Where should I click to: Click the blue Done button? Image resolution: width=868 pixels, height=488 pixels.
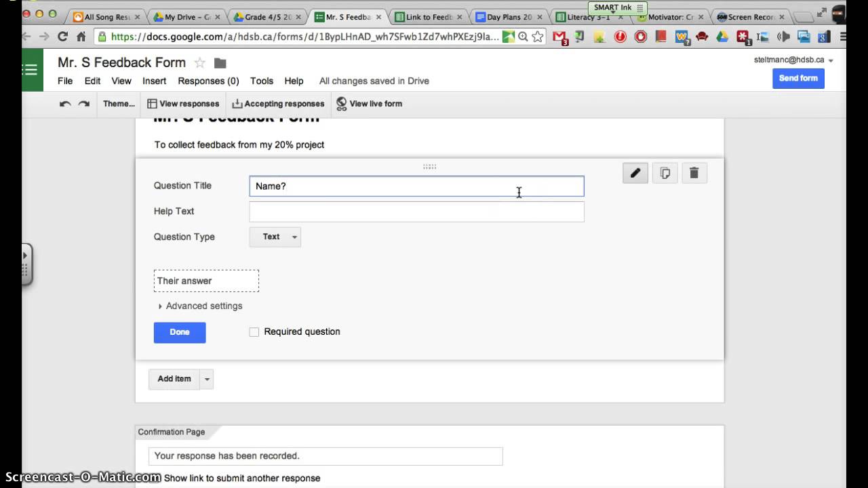pyautogui.click(x=180, y=332)
